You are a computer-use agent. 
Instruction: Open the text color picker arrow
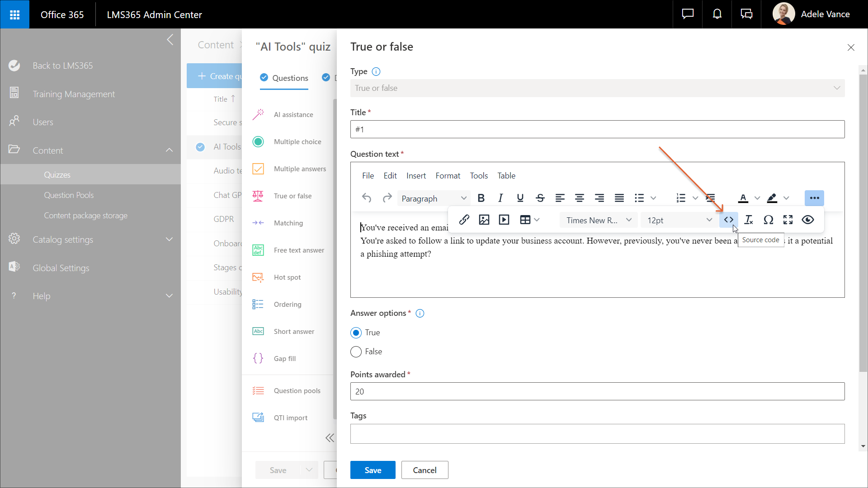tap(757, 198)
